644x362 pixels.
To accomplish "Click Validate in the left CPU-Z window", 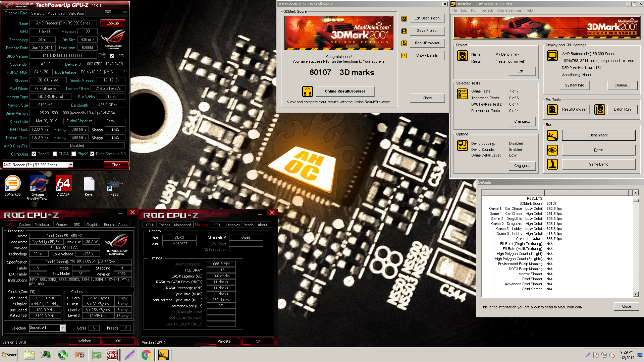I will pos(85,341).
